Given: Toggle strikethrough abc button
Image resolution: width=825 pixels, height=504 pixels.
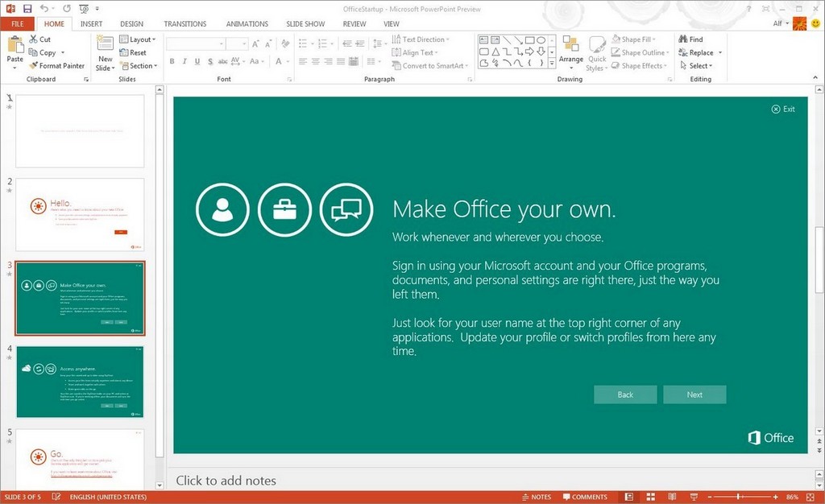Looking at the screenshot, I should [222, 61].
